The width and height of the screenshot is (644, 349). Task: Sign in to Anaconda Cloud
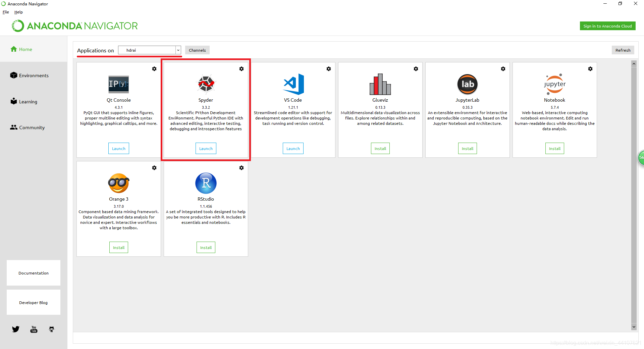607,26
